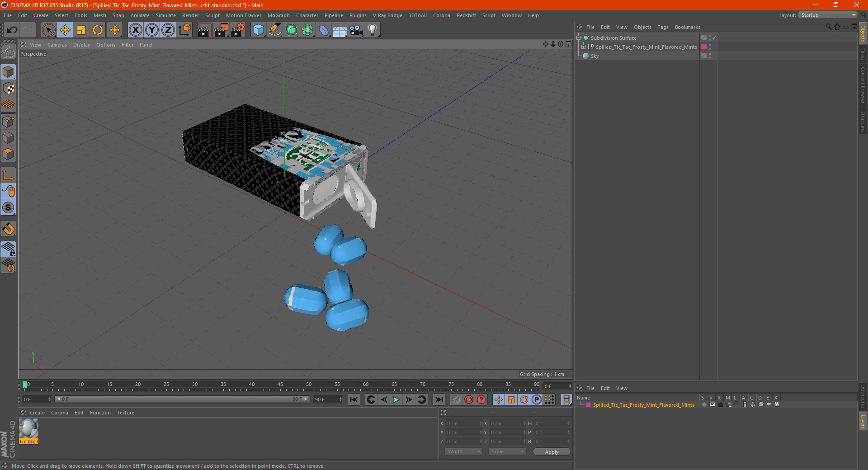Switch to Texture mode in left toolbar

pyautogui.click(x=8, y=89)
